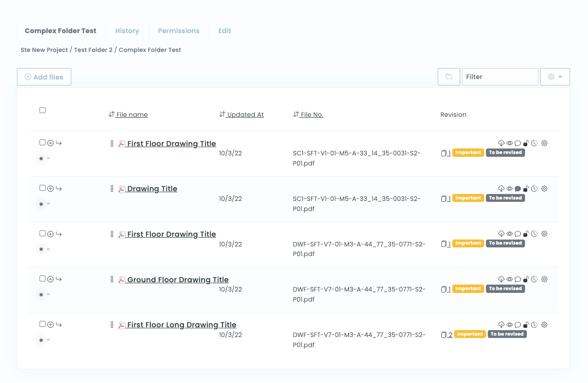Open the gear dropdown next to the Filter box
Screen dimensions: 588x383
point(555,77)
